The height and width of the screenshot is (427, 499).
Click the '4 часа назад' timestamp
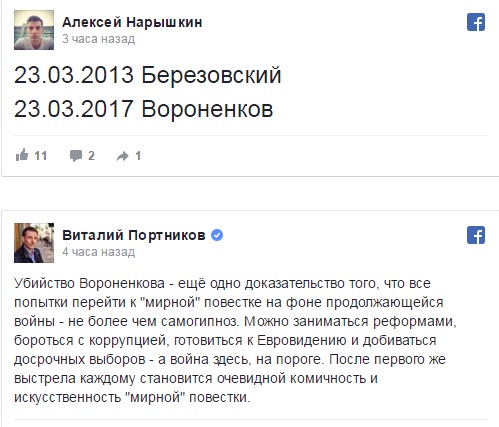[x=98, y=252]
